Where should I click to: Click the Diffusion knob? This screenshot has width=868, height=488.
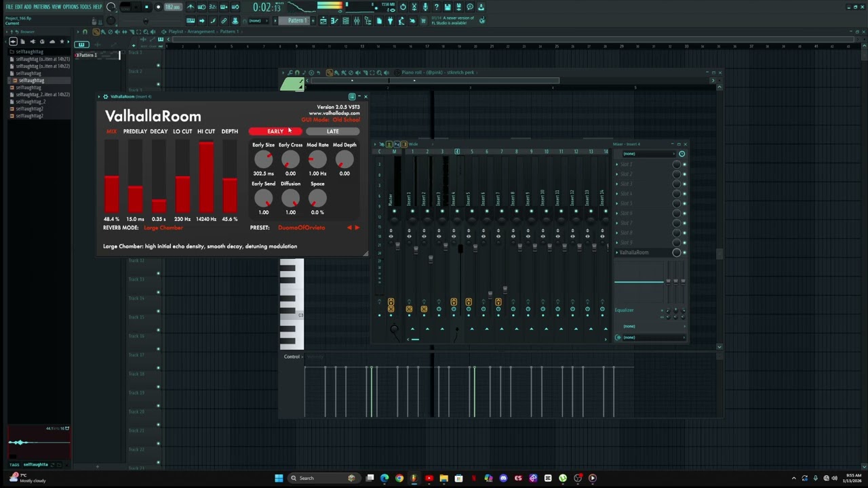coord(290,199)
